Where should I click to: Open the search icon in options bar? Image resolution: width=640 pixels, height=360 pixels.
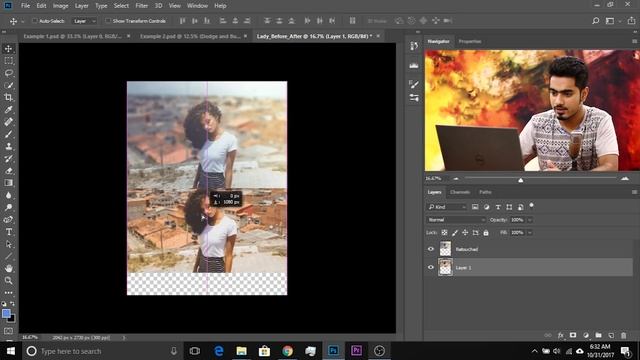(596, 21)
